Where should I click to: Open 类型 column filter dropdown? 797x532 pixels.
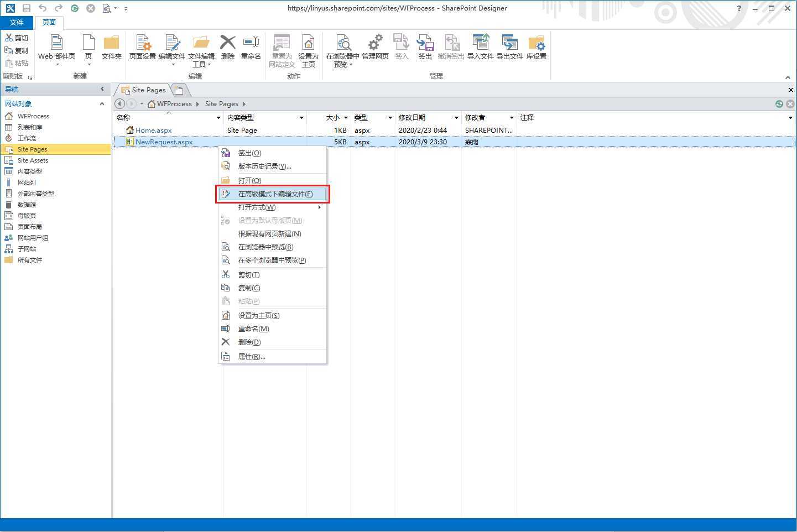tap(390, 118)
